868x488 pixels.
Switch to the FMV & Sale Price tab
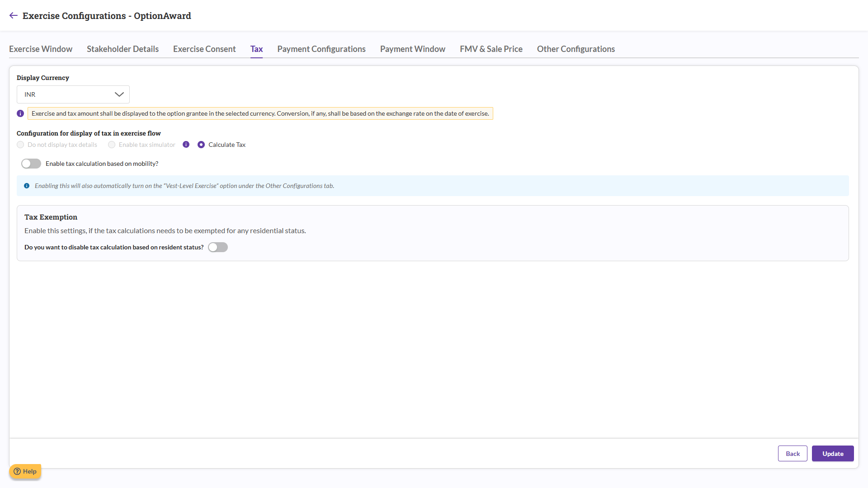tap(491, 49)
